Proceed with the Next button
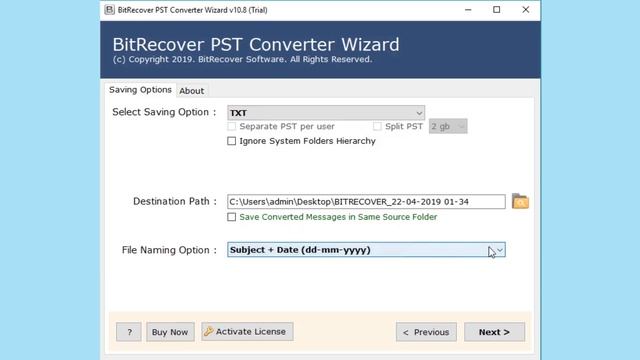This screenshot has height=360, width=640. click(494, 332)
